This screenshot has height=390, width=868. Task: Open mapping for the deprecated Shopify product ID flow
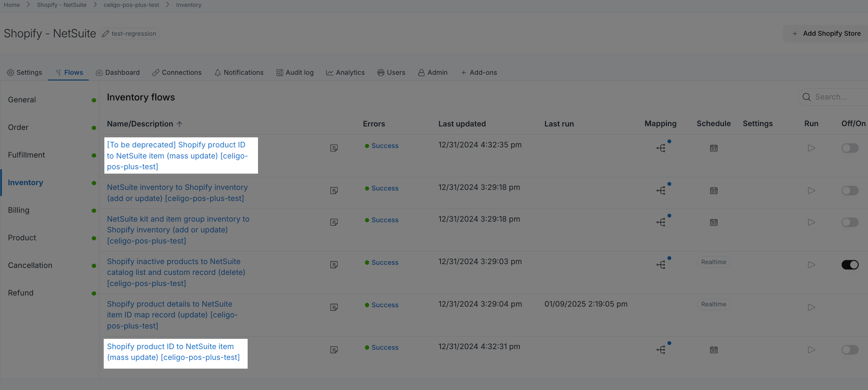point(661,148)
